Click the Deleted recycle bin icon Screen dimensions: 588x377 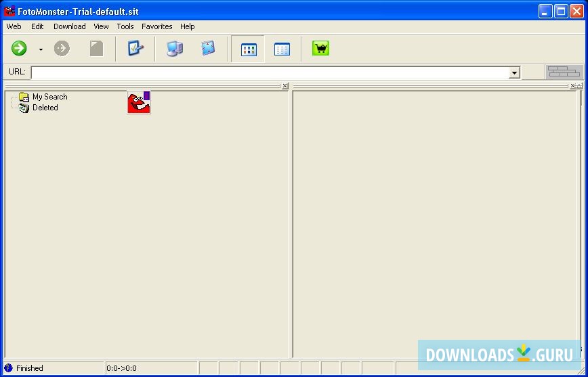pyautogui.click(x=24, y=108)
